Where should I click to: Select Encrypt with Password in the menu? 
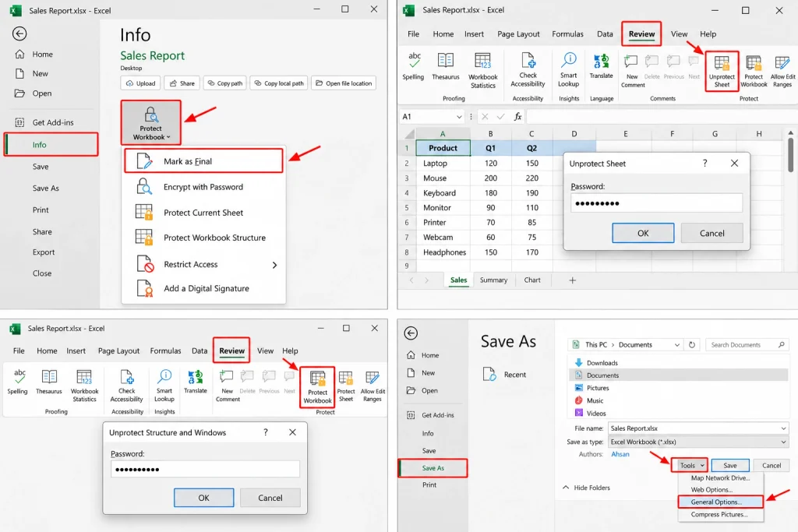203,187
